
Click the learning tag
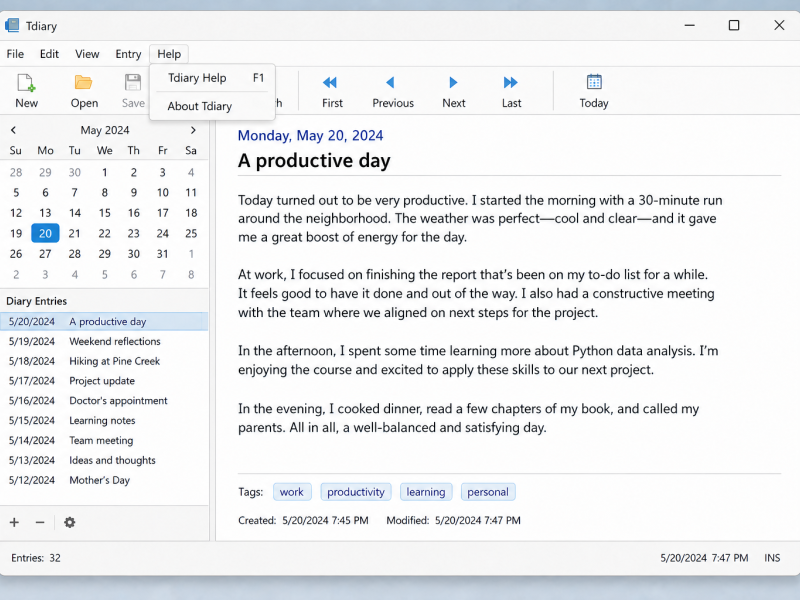coord(426,492)
